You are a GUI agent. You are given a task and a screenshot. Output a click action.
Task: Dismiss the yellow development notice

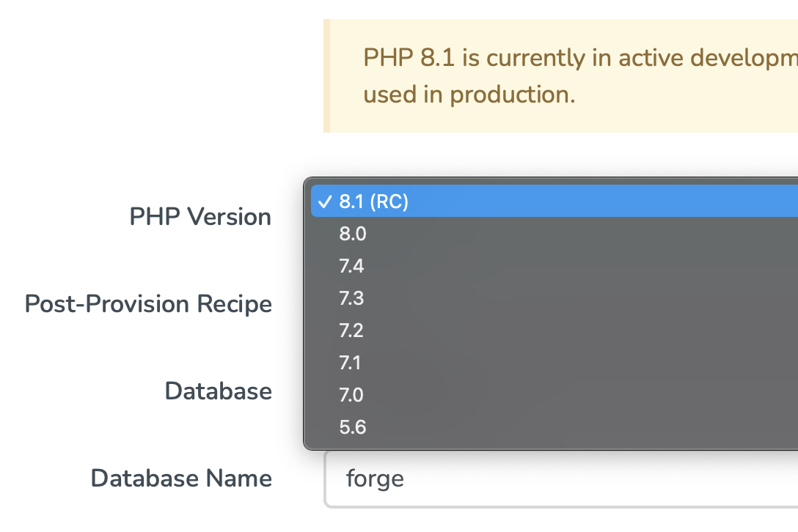557,75
